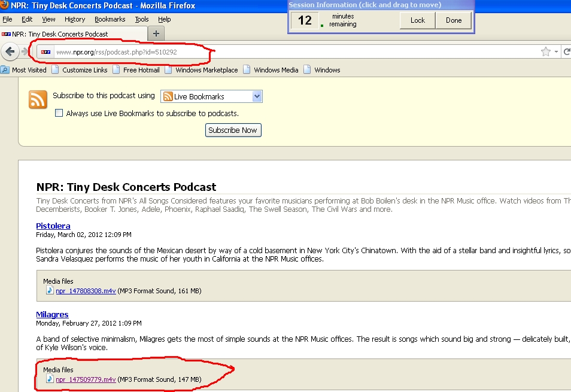Open the Bookmarks menu

[110, 19]
